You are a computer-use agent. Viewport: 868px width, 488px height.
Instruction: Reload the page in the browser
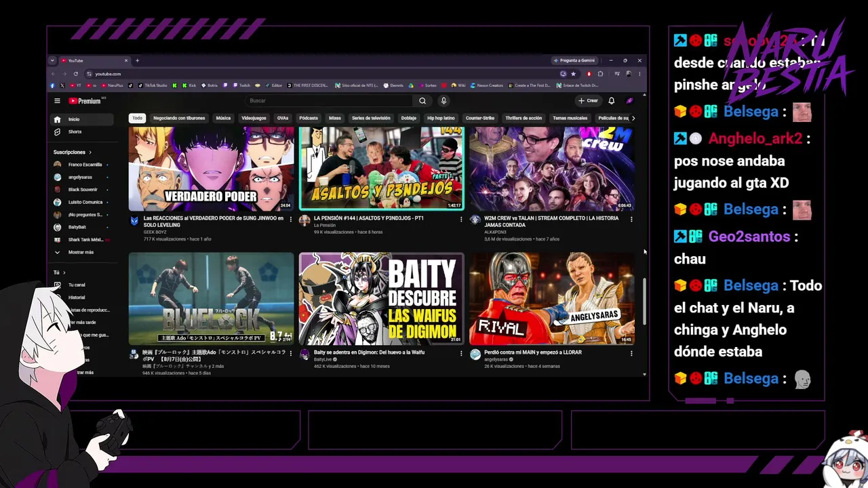[75, 74]
